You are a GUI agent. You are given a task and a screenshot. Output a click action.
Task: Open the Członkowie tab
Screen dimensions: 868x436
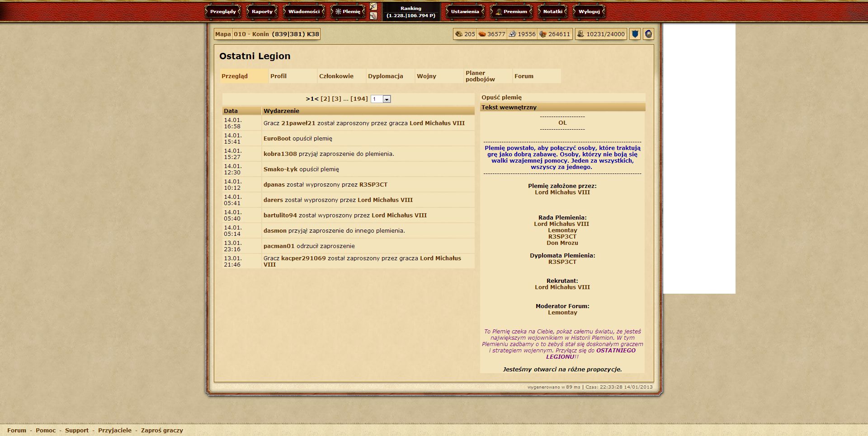coord(336,76)
